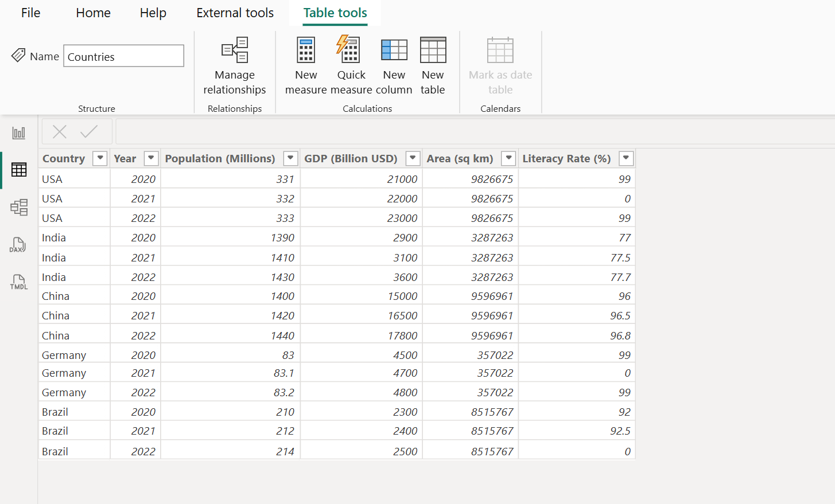835x504 pixels.
Task: Open the Model view from the sidebar
Action: pyautogui.click(x=18, y=207)
